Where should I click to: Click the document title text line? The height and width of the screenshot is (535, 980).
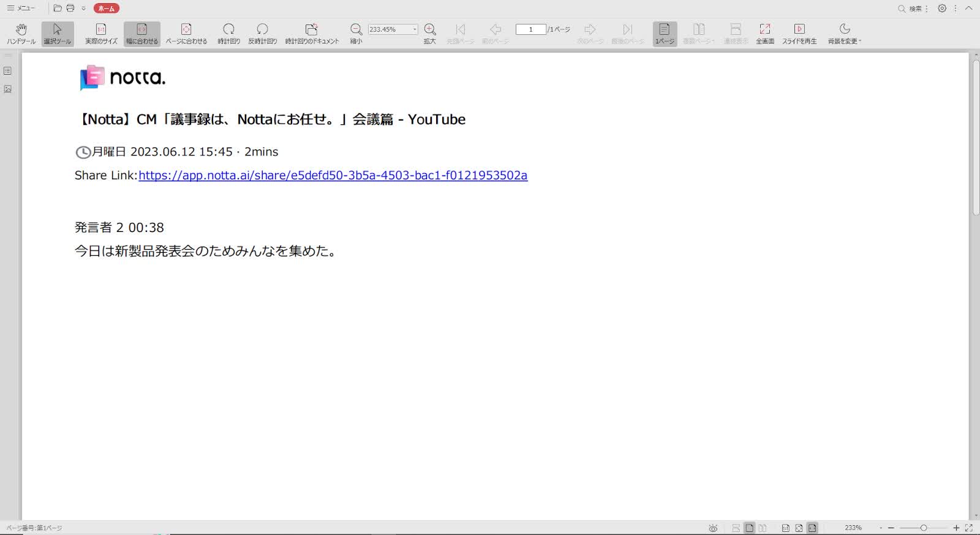271,119
